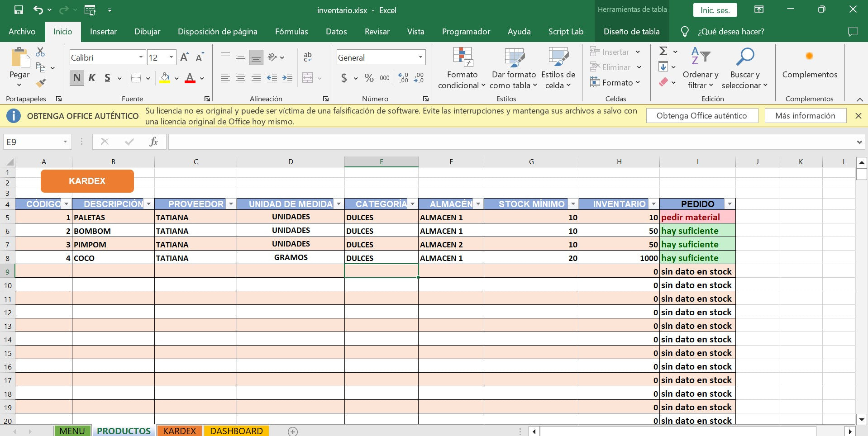Apply currency format with the $ icon
This screenshot has width=868, height=436.
tap(344, 78)
